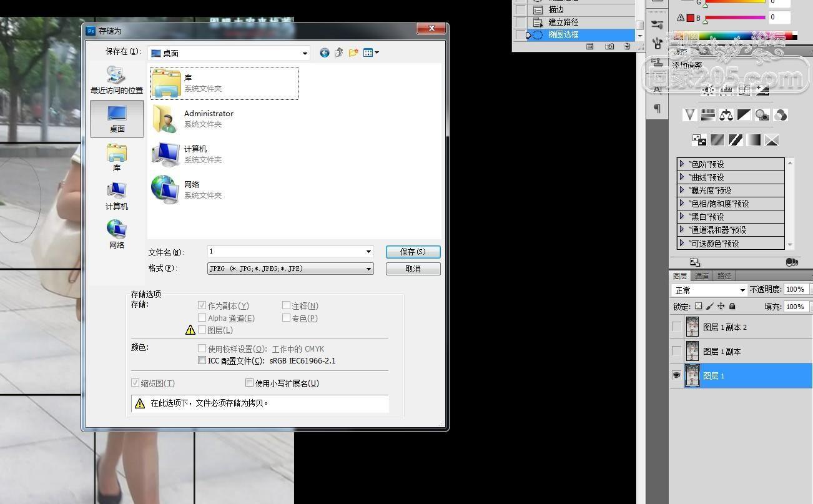Hide 图层 1 with eye icon
This screenshot has height=504, width=813.
pyautogui.click(x=676, y=375)
